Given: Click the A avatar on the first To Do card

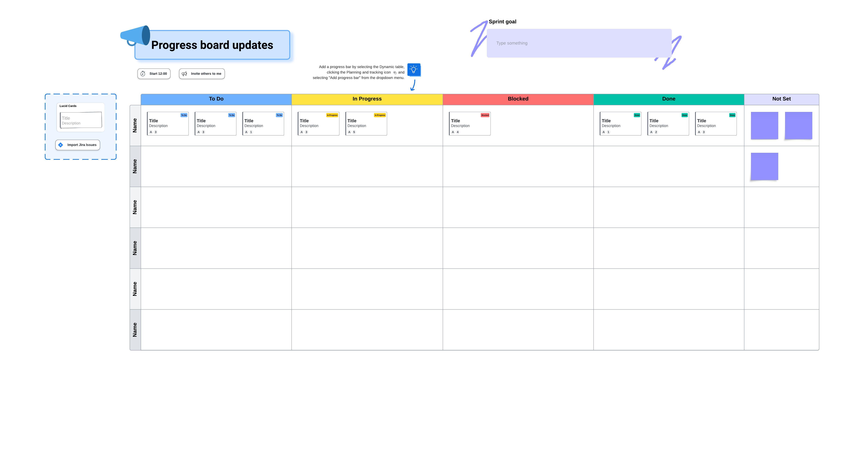Looking at the screenshot, I should (x=151, y=132).
